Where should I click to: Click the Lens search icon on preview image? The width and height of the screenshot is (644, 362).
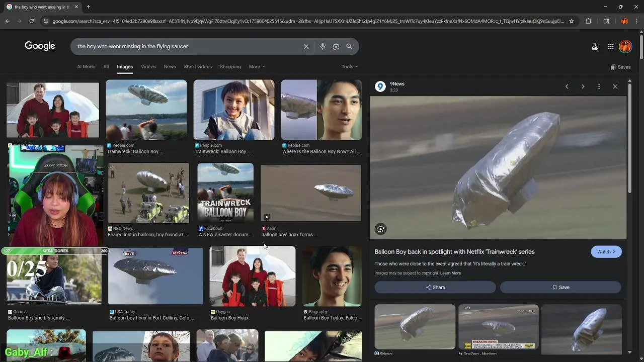[381, 229]
